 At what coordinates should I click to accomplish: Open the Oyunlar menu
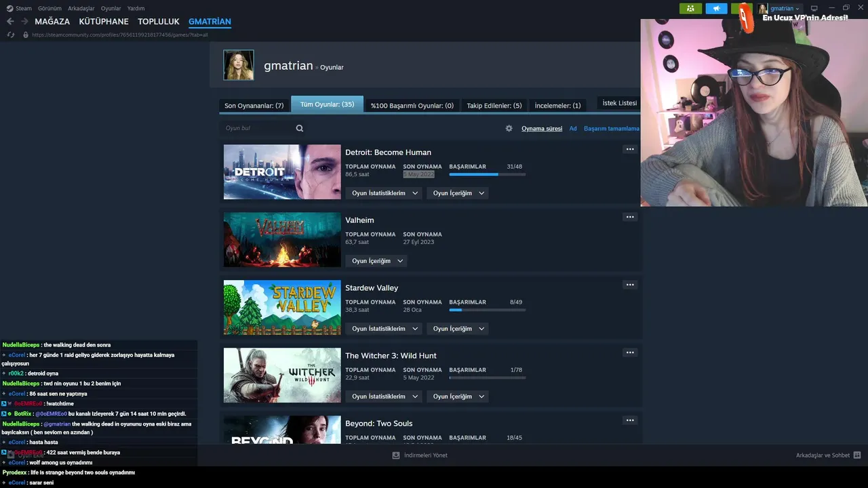point(111,9)
